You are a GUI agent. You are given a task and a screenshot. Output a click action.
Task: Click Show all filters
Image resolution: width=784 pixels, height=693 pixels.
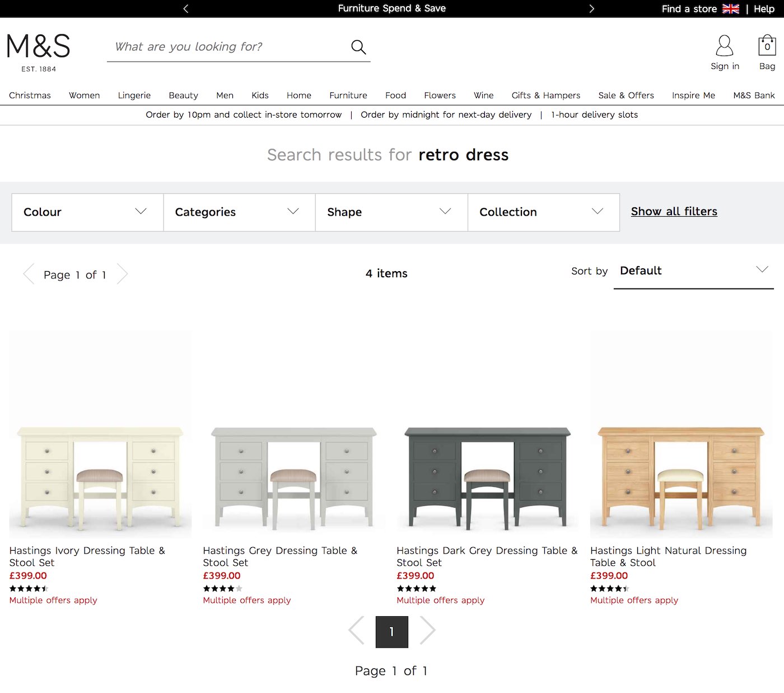674,211
